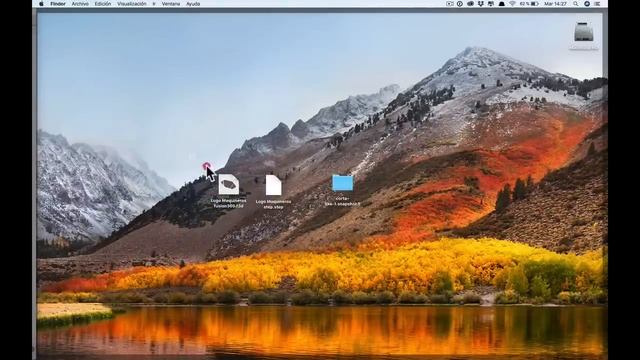Open the Apple menu
Screen dimensions: 640x360
click(x=41, y=4)
